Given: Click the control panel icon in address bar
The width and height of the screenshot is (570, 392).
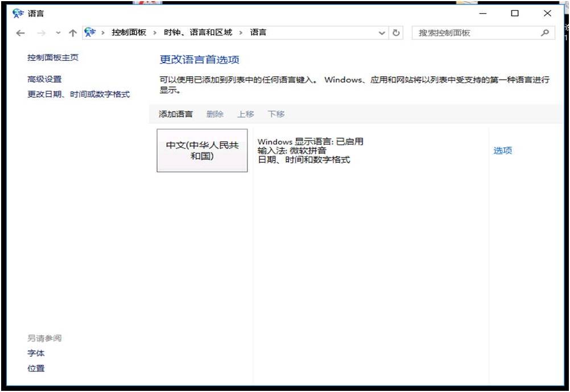Looking at the screenshot, I should click(x=90, y=32).
